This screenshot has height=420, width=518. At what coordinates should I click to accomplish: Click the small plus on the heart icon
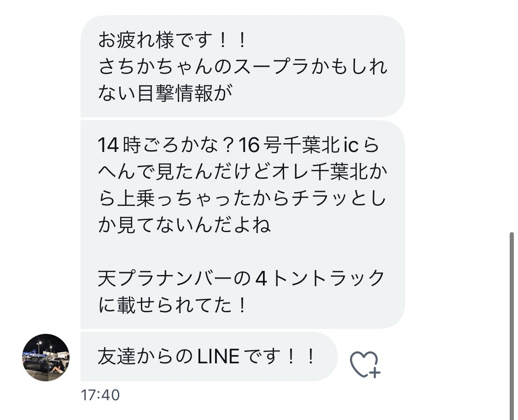point(375,373)
